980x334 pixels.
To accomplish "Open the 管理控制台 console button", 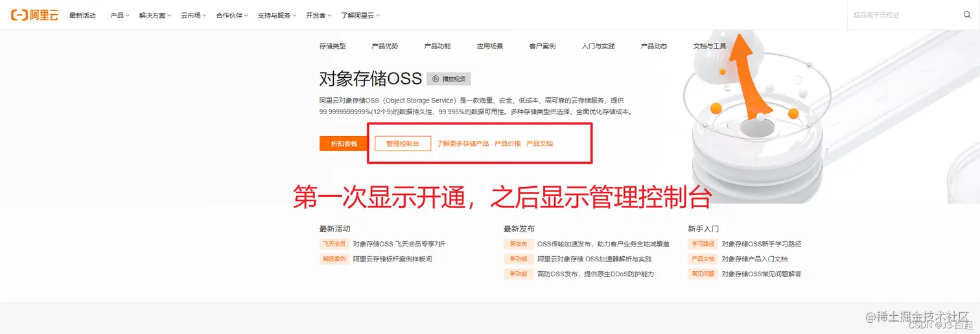I will 403,143.
